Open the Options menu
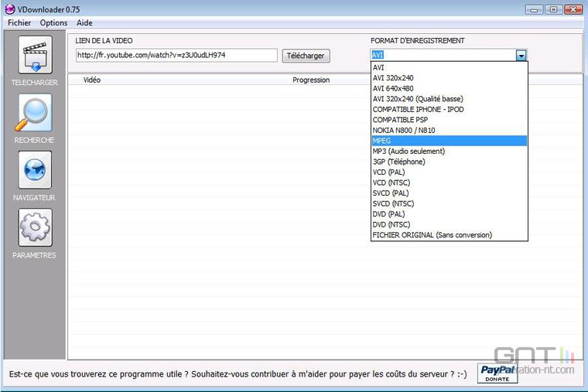Image resolution: width=588 pixels, height=392 pixels. pos(53,23)
